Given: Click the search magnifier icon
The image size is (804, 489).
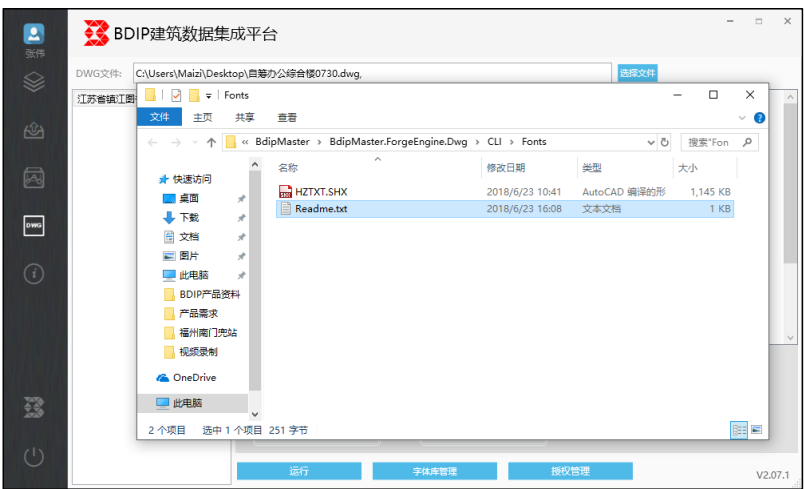Looking at the screenshot, I should pyautogui.click(x=747, y=142).
